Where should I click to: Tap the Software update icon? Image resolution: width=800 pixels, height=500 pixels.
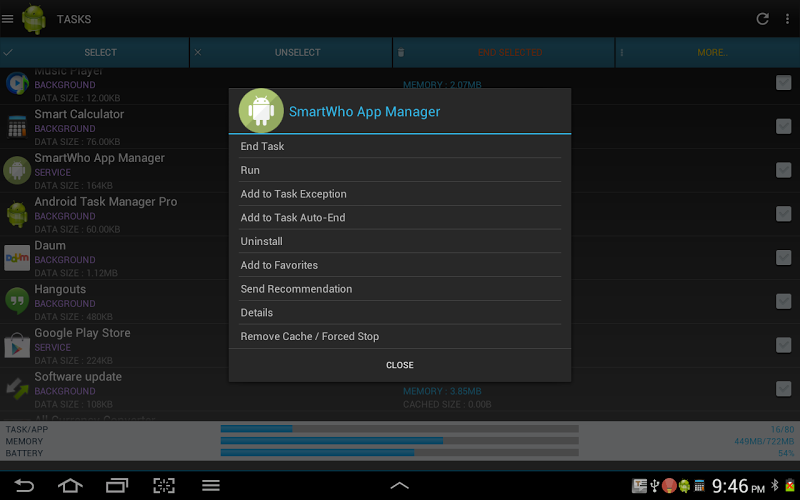(x=17, y=389)
